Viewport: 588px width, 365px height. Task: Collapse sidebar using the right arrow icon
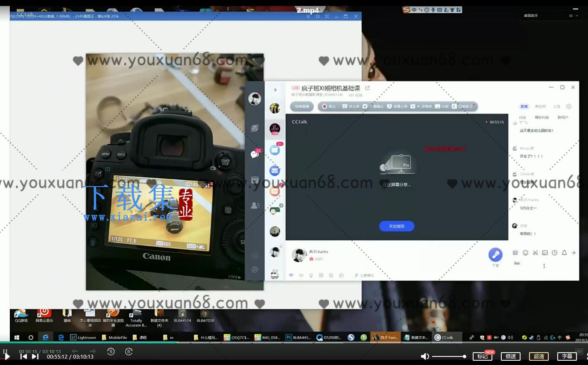(x=275, y=90)
